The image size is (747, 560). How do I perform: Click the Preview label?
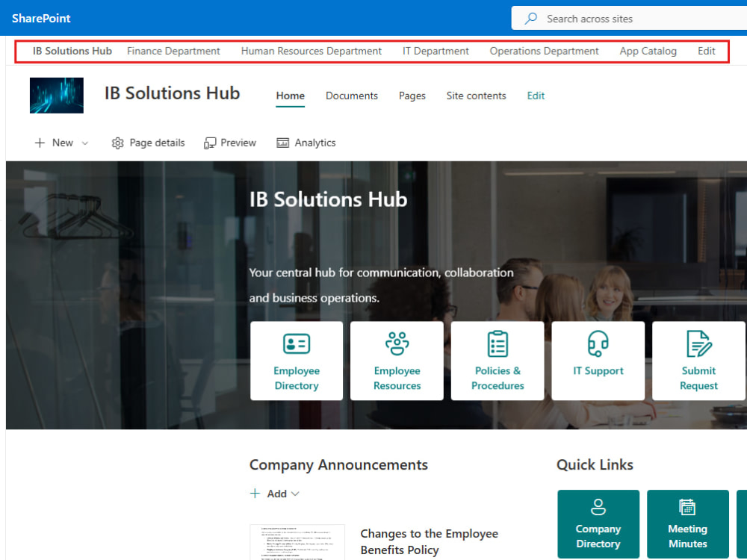[x=238, y=143]
